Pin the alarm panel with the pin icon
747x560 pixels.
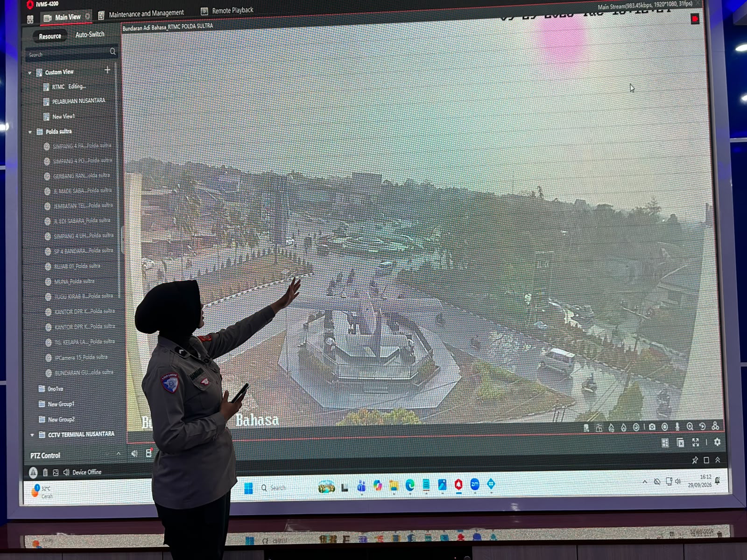click(x=695, y=460)
